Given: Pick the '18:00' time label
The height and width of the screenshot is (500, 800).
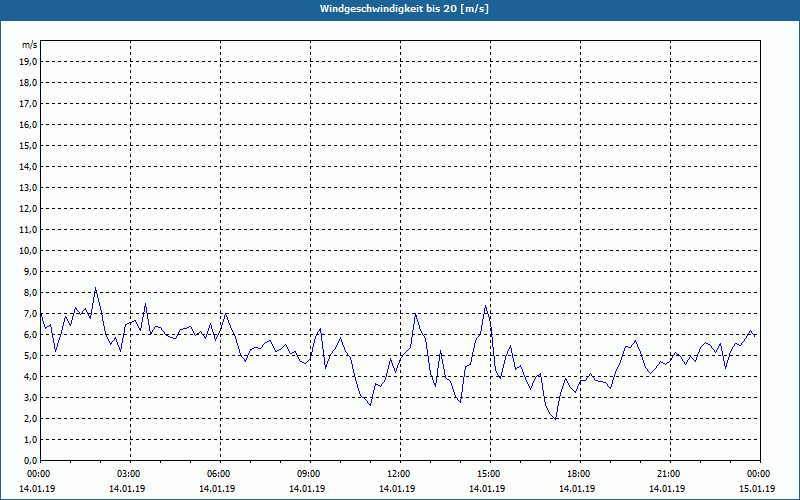Looking at the screenshot, I should (579, 474).
